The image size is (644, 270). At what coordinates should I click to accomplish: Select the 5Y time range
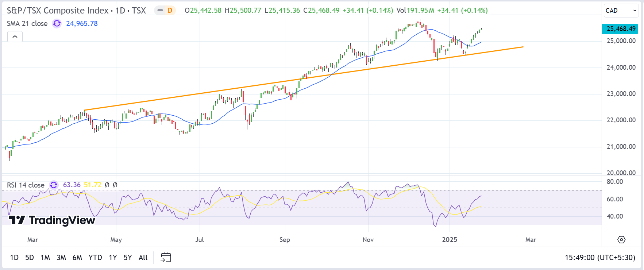tap(128, 258)
